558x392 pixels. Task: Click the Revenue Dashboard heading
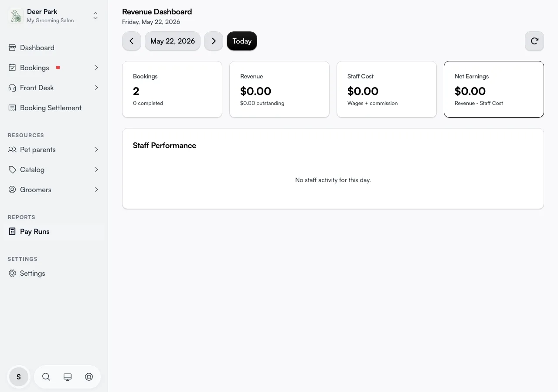pyautogui.click(x=157, y=12)
